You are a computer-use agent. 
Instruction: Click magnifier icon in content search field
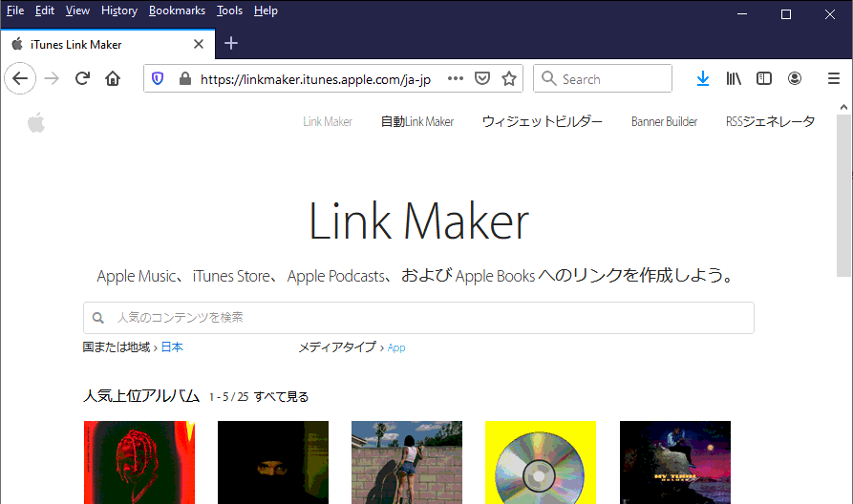click(x=98, y=318)
